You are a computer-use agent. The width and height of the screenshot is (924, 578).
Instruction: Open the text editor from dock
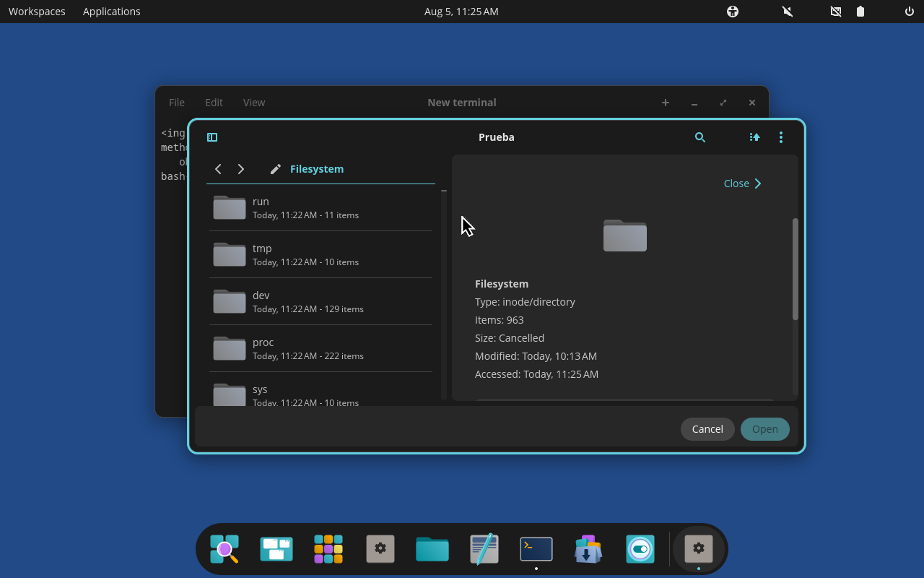484,549
